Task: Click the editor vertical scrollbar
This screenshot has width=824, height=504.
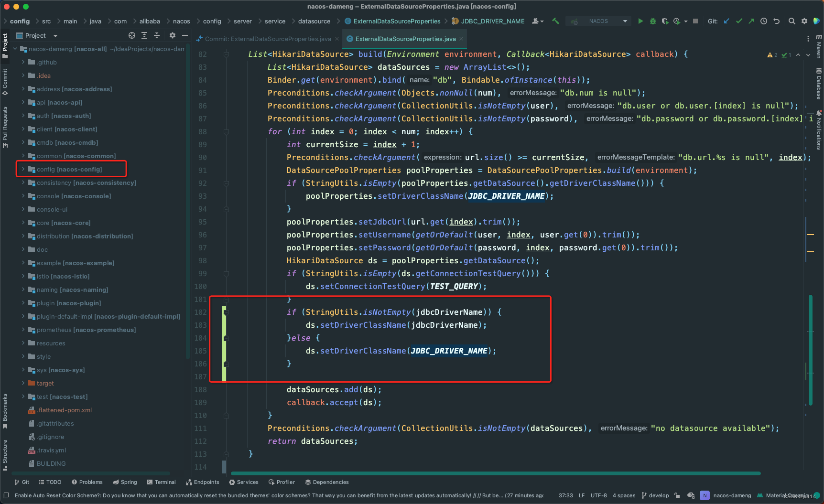Action: 811,350
